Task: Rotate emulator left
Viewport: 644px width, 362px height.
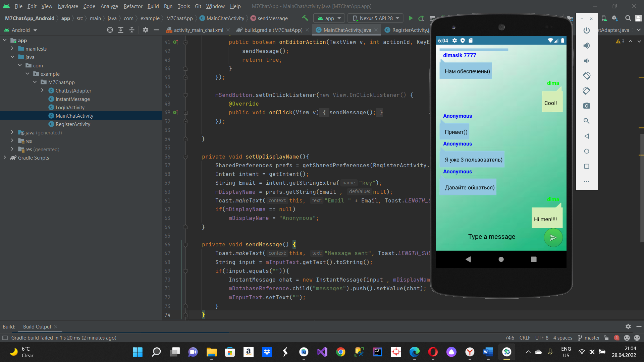Action: click(587, 76)
